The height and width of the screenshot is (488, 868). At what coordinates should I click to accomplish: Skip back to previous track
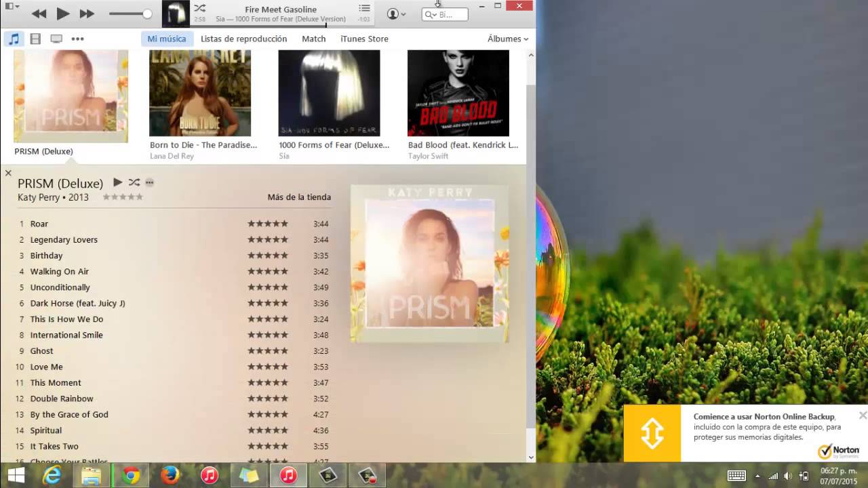click(x=39, y=14)
